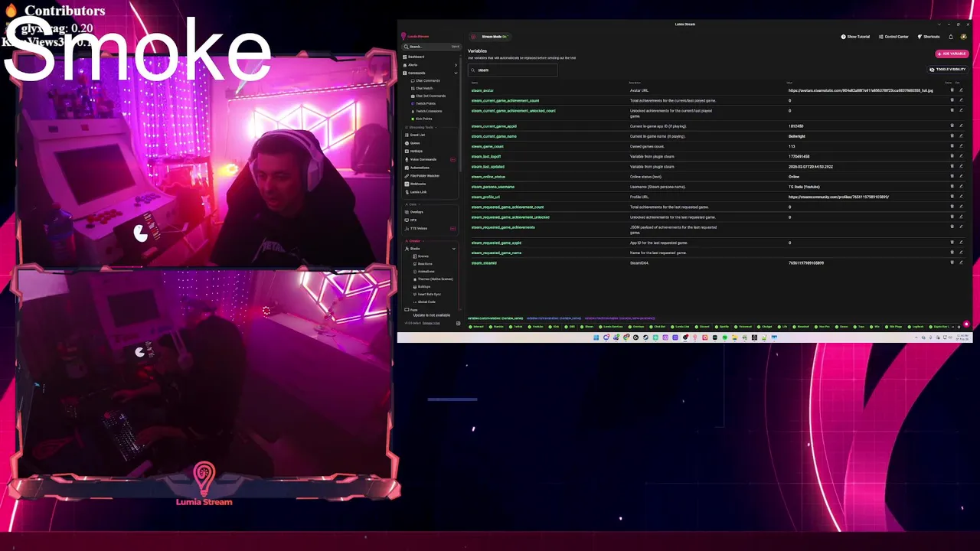Edit the steam_online_status variable

[x=961, y=177]
